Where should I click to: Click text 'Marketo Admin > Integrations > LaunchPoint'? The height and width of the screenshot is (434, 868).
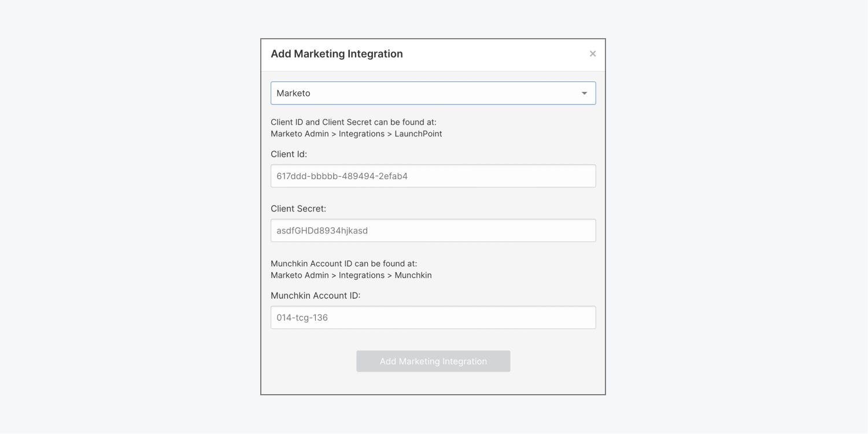coord(356,133)
